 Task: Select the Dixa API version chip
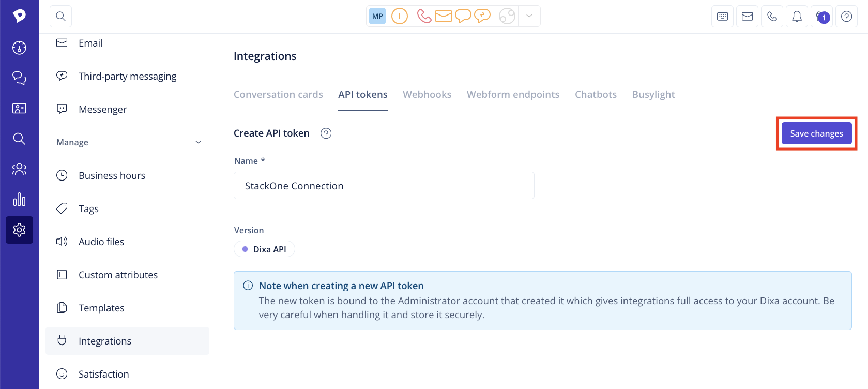click(265, 249)
